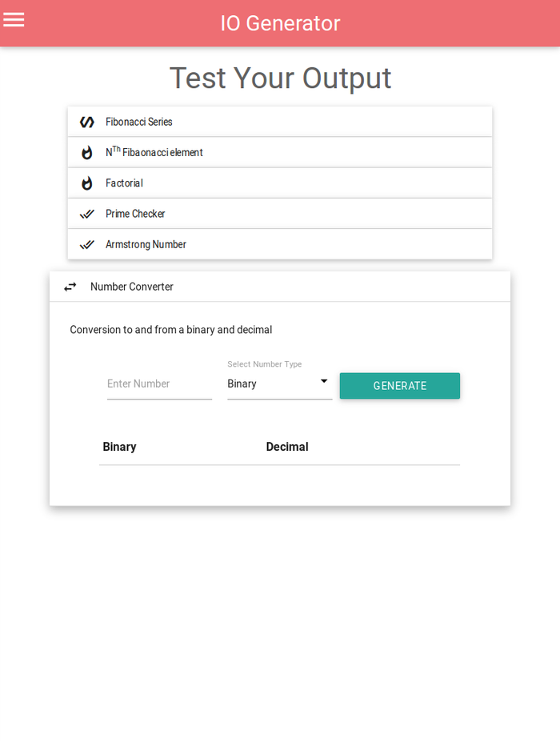
Task: Open the hamburger navigation menu
Action: (14, 20)
